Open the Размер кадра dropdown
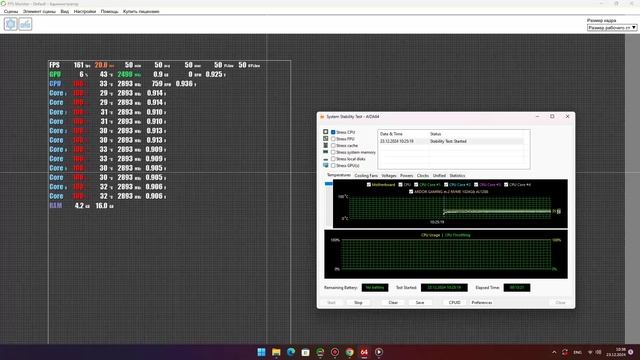This screenshot has height=360, width=640. click(x=612, y=27)
